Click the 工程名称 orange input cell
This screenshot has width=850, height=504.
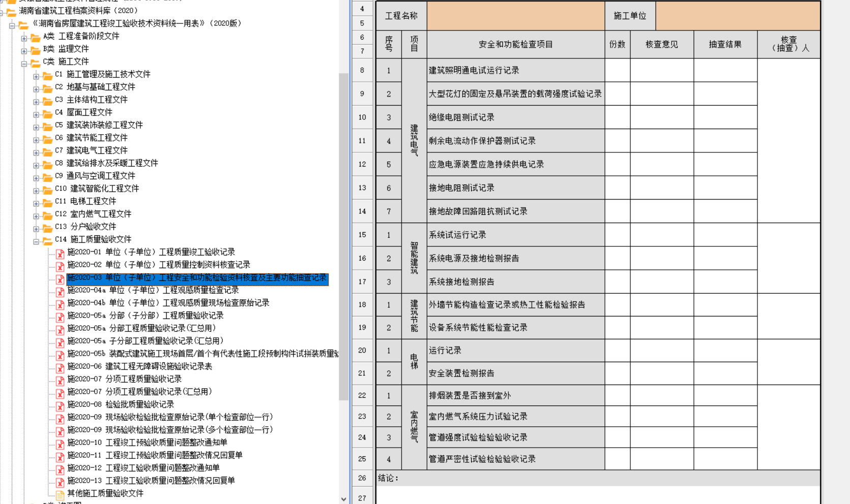[x=516, y=16]
